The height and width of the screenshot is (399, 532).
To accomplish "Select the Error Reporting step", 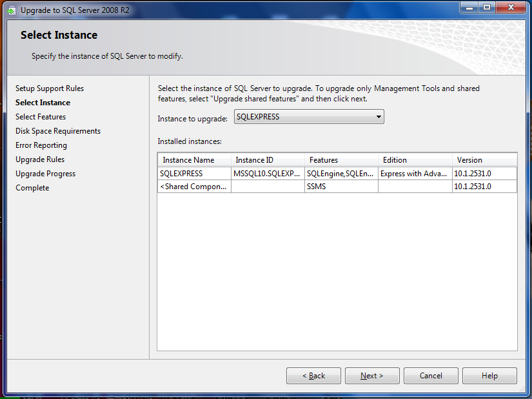I will coord(41,145).
